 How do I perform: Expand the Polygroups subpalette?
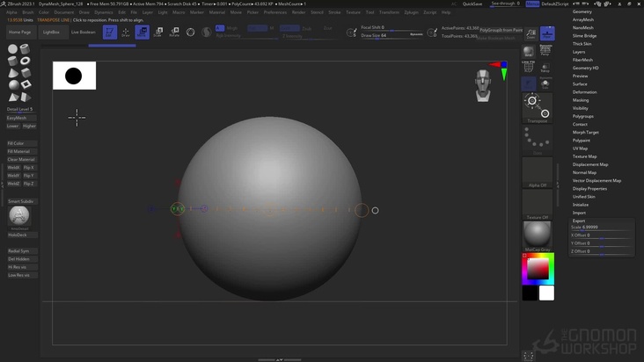[582, 117]
